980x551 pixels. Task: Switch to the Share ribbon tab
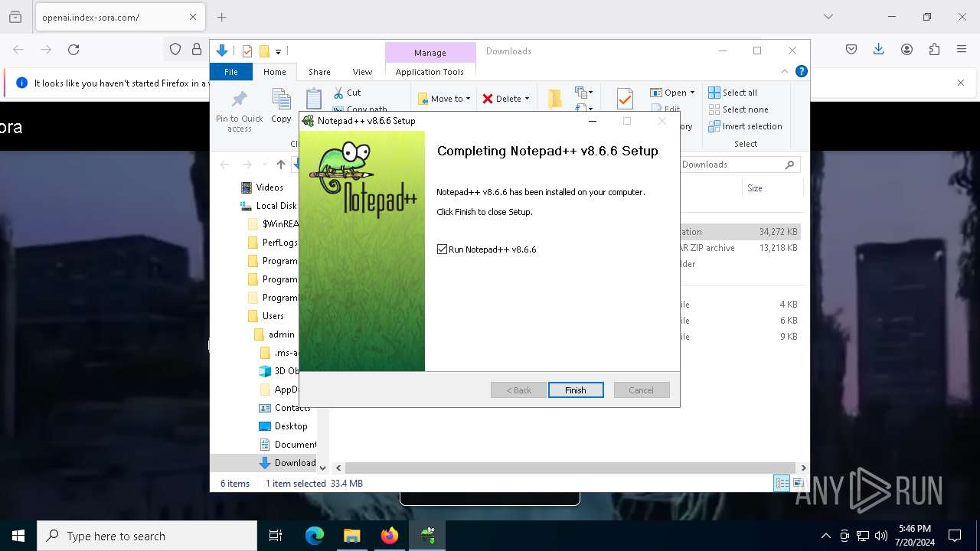pyautogui.click(x=319, y=72)
